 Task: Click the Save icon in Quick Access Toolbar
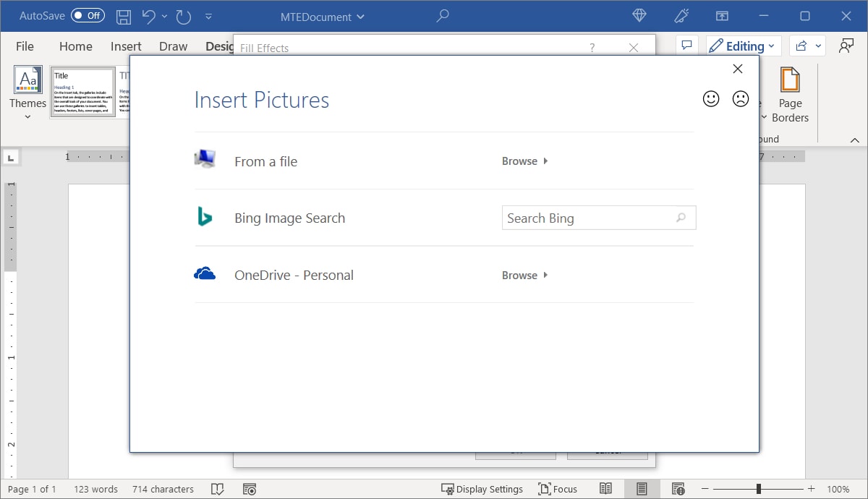pyautogui.click(x=123, y=16)
